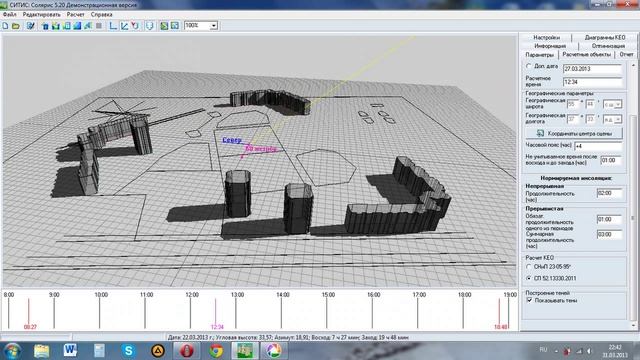Select the СП 52.13330.2011 radio button

click(x=529, y=278)
